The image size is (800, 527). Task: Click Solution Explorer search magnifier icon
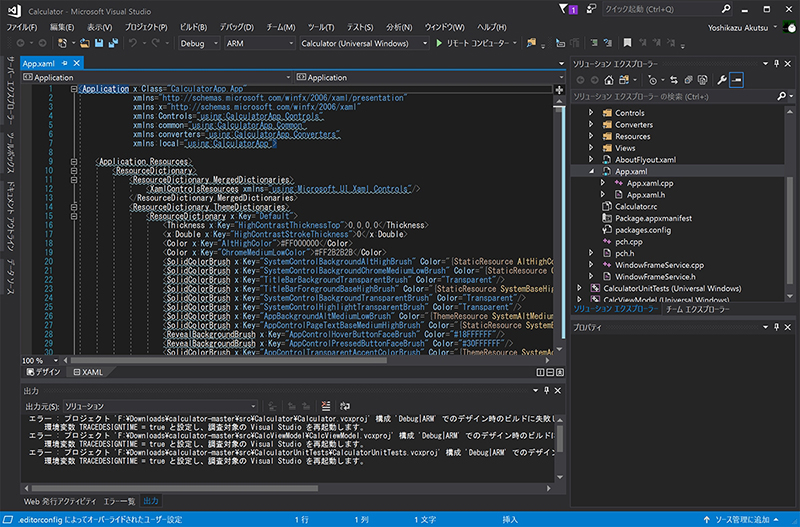point(781,96)
